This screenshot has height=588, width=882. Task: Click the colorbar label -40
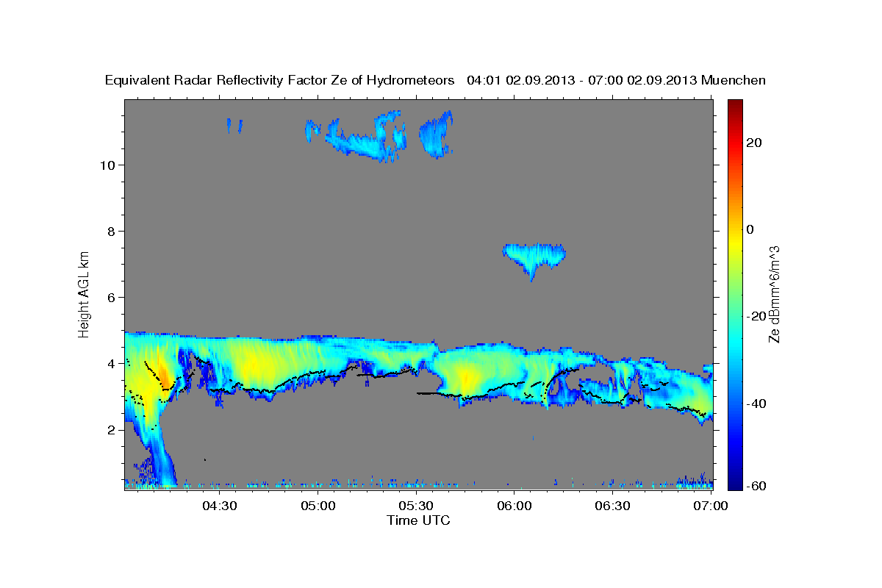756,404
